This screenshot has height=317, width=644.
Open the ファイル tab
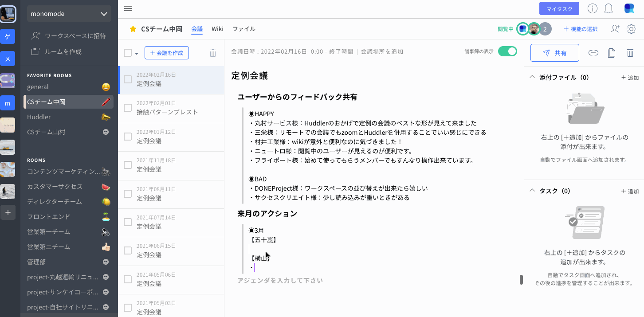(x=243, y=29)
